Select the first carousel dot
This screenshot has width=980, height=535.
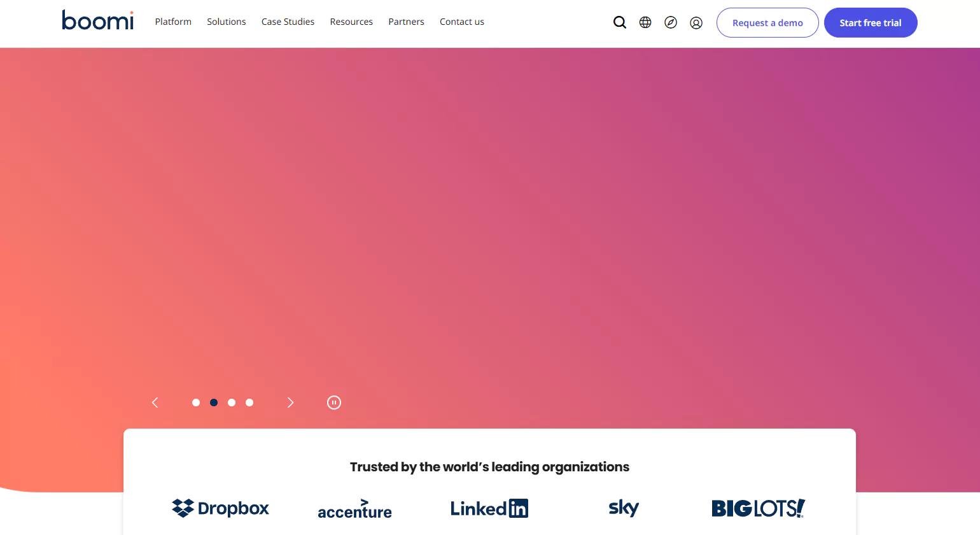click(196, 403)
